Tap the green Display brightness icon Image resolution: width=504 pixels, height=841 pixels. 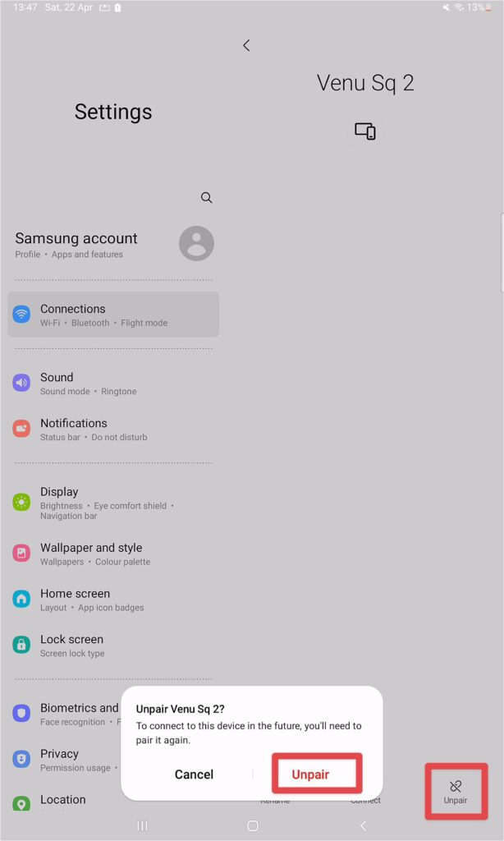(x=21, y=502)
